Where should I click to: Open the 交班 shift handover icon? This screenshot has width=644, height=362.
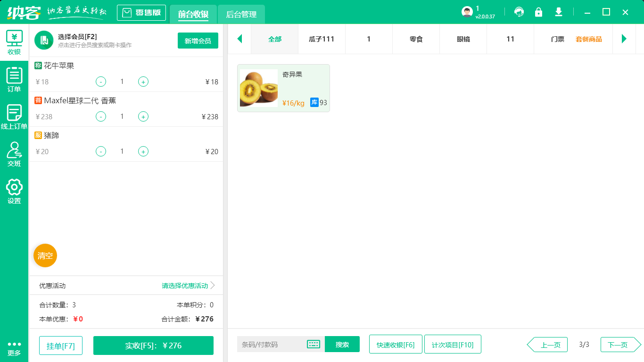[14, 154]
